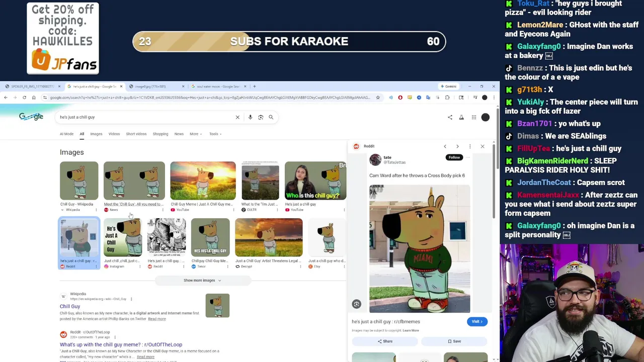Search inside image with the lens icon
This screenshot has width=644, height=362.
(x=356, y=304)
